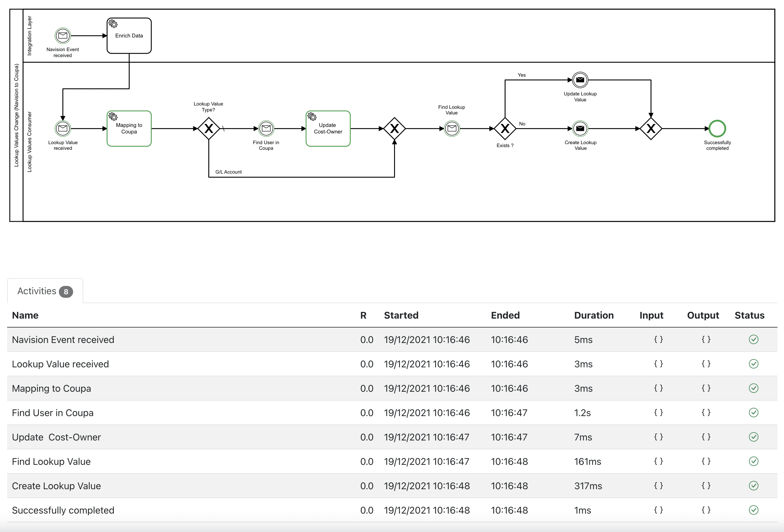Click the Enrich Data service task gear icon
The image size is (784, 532).
click(112, 23)
